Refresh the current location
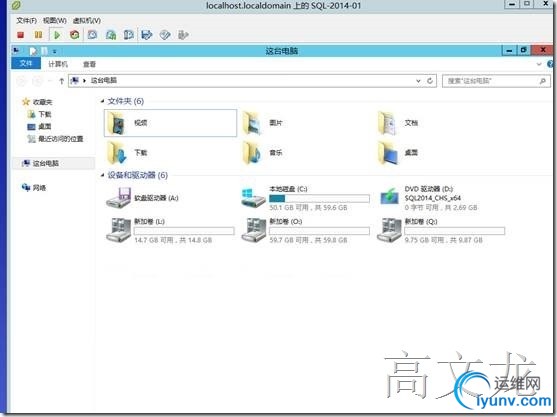The width and height of the screenshot is (557, 417). pyautogui.click(x=430, y=81)
